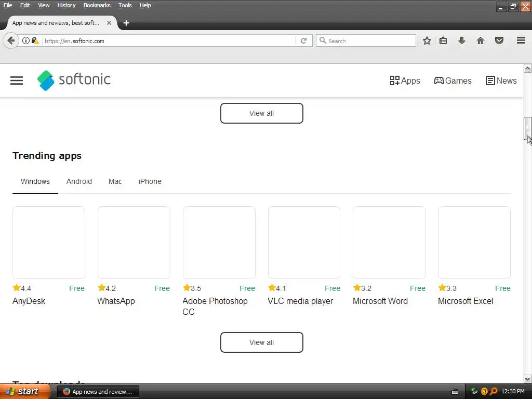532x399 pixels.
Task: Open the Tools menu
Action: (x=125, y=5)
